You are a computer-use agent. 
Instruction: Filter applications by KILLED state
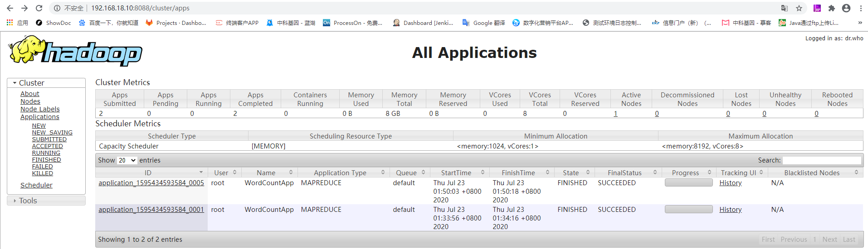tap(43, 173)
